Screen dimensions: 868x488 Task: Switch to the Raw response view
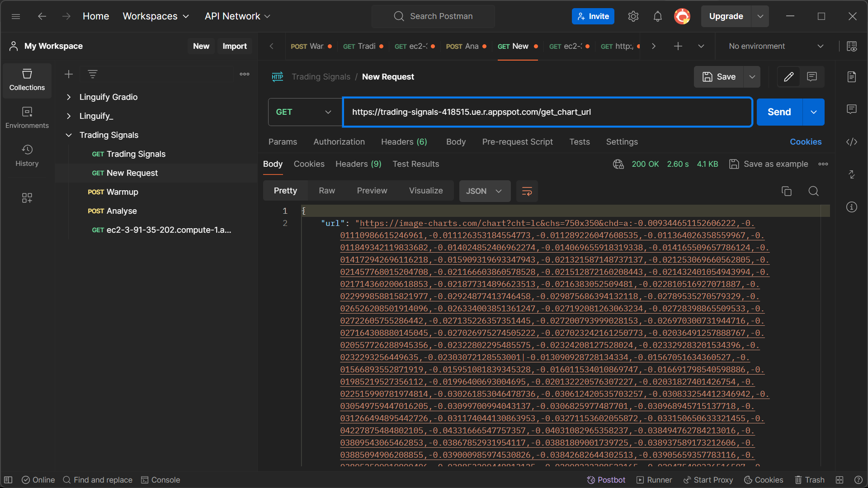(x=327, y=191)
